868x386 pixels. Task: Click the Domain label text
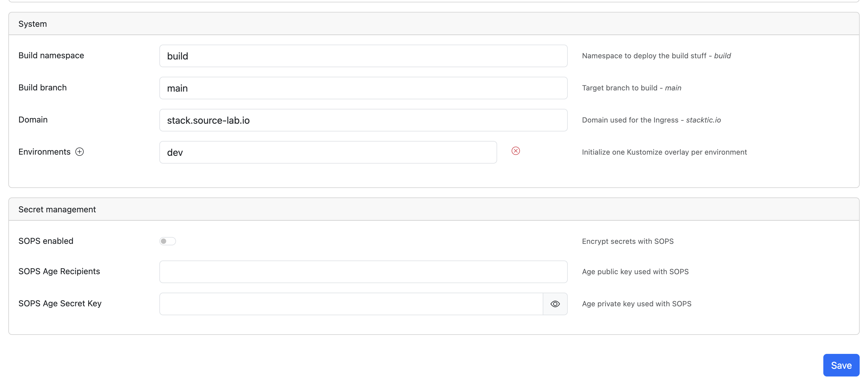click(x=33, y=120)
